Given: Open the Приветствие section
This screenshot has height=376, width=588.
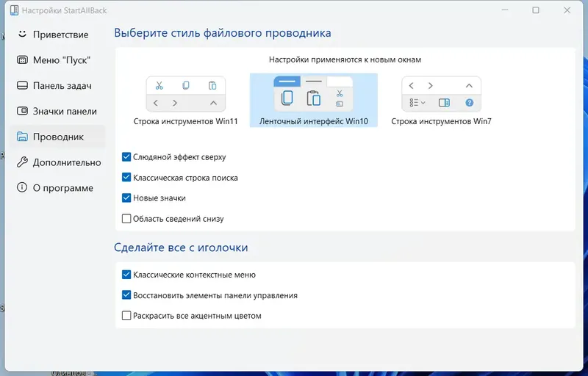Looking at the screenshot, I should pos(57,35).
